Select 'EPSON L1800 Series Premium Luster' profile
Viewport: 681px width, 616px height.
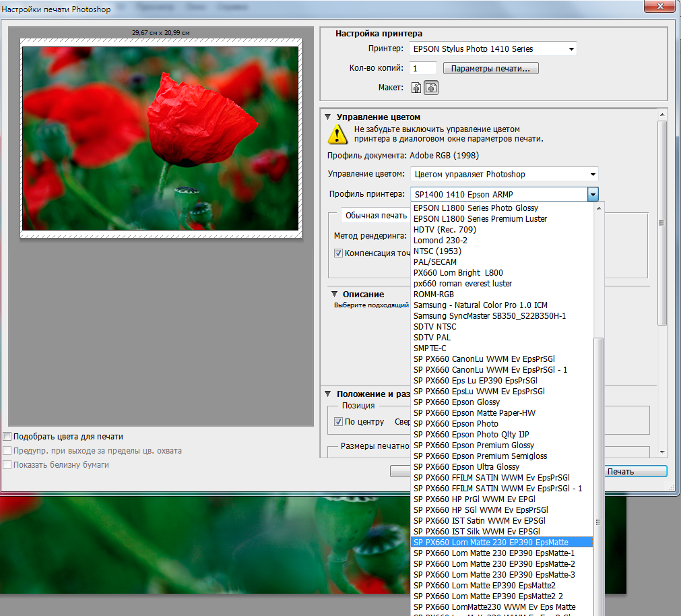(x=502, y=218)
